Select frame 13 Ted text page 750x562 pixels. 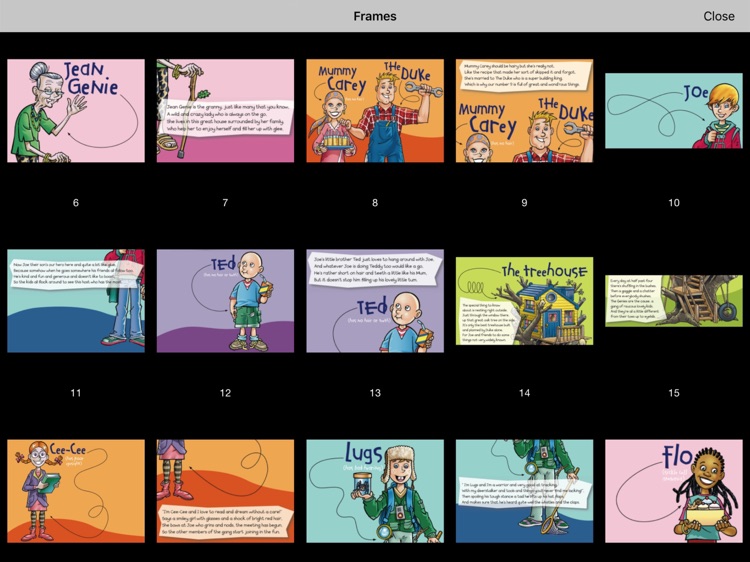click(x=375, y=301)
